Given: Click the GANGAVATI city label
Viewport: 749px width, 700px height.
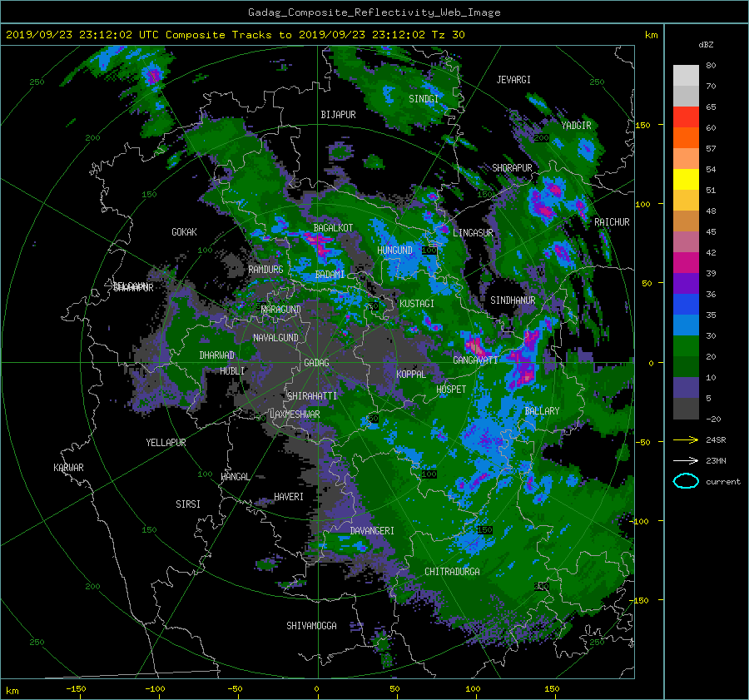Looking at the screenshot, I should (x=475, y=360).
